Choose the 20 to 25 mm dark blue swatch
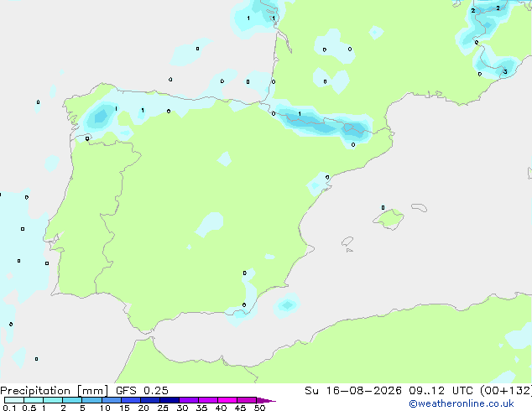 click(150, 400)
